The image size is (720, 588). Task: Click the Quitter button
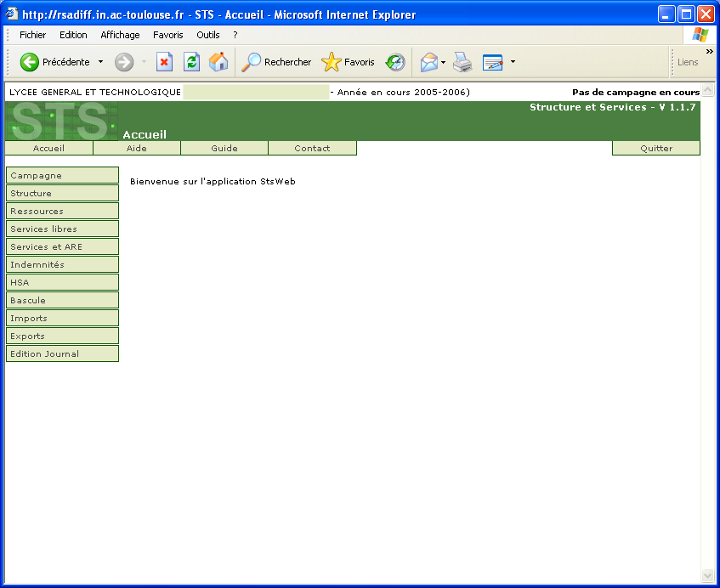point(656,148)
